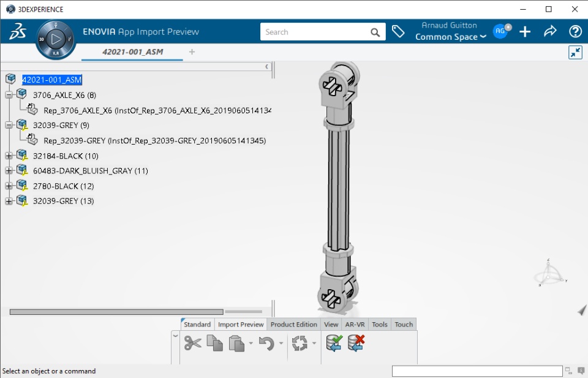Viewport: 588px width, 378px height.
Task: Click the XYZ axis robot in viewport
Action: coord(550,273)
